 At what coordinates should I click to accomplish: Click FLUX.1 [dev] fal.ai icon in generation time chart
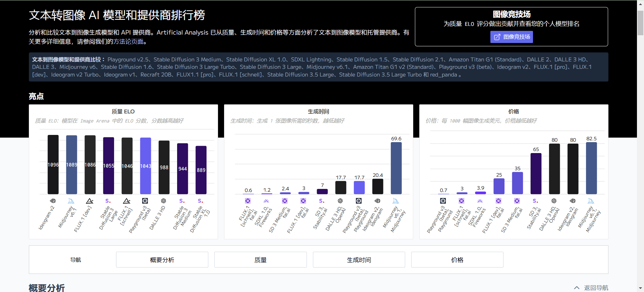click(303, 201)
